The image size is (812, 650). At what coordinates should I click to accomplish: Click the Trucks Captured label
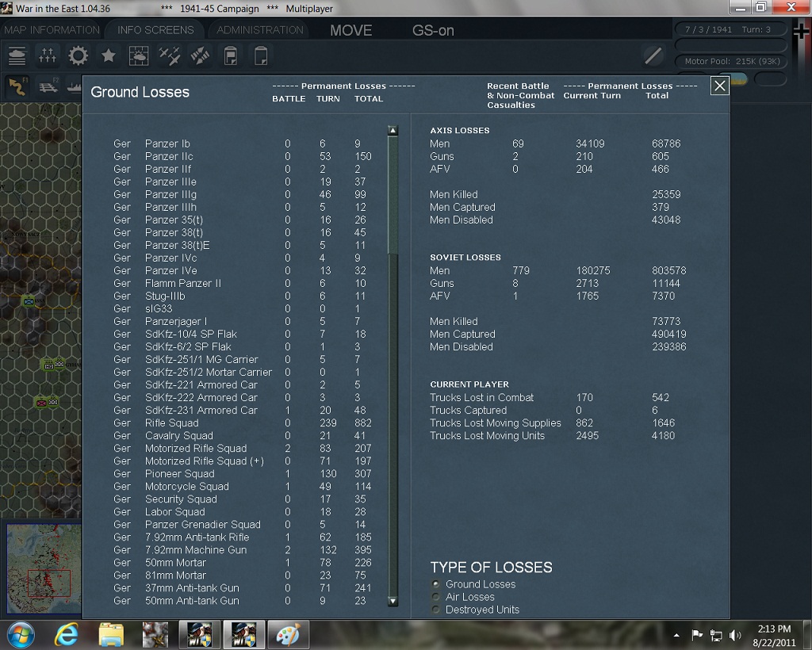[x=468, y=410]
